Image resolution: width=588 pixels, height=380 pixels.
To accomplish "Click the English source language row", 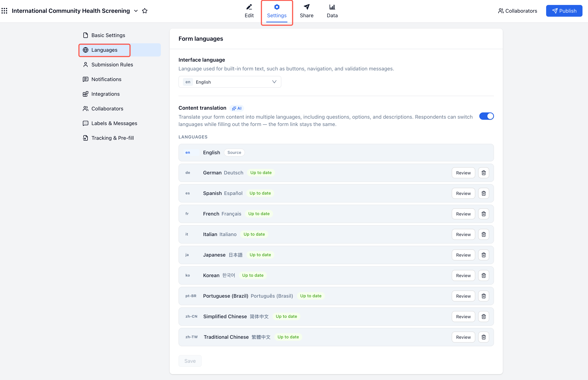I will click(336, 152).
